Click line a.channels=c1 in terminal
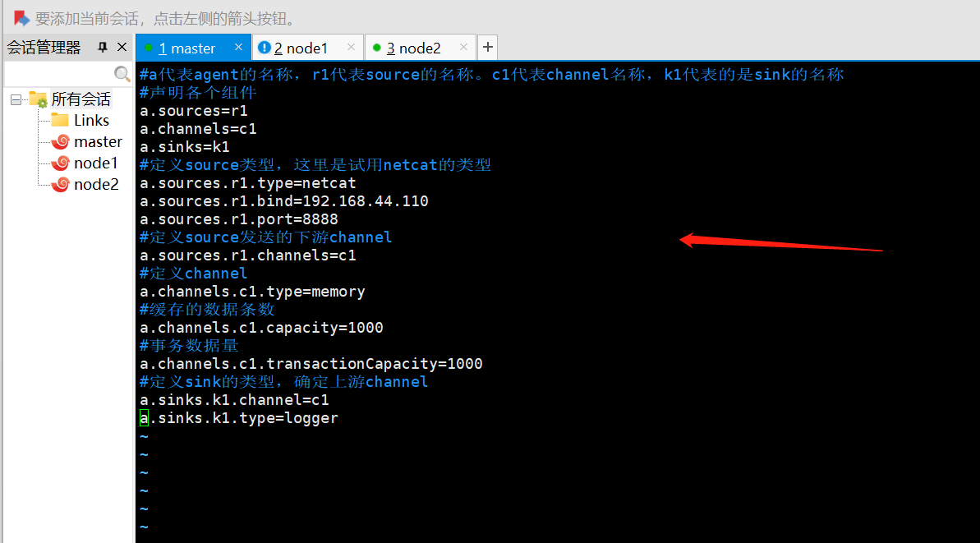980x543 pixels. tap(198, 129)
